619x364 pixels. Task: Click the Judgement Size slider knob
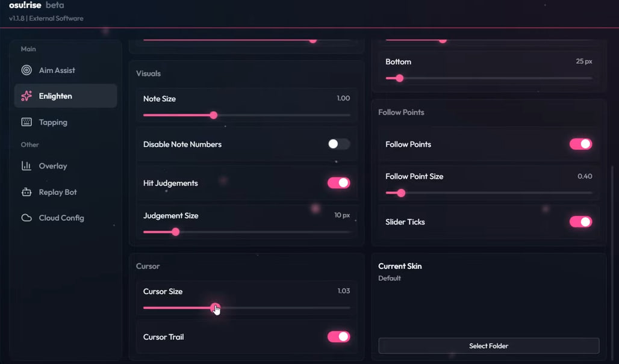(175, 232)
